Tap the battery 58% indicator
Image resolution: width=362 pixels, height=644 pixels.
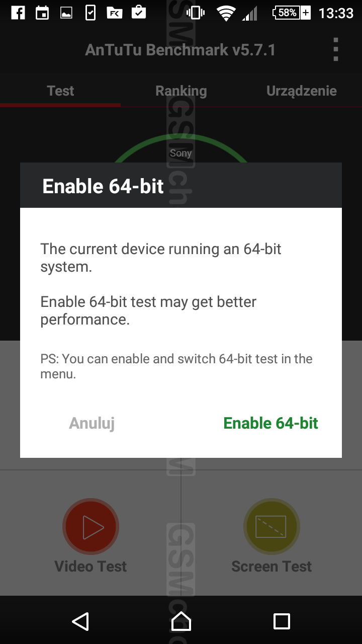[291, 13]
